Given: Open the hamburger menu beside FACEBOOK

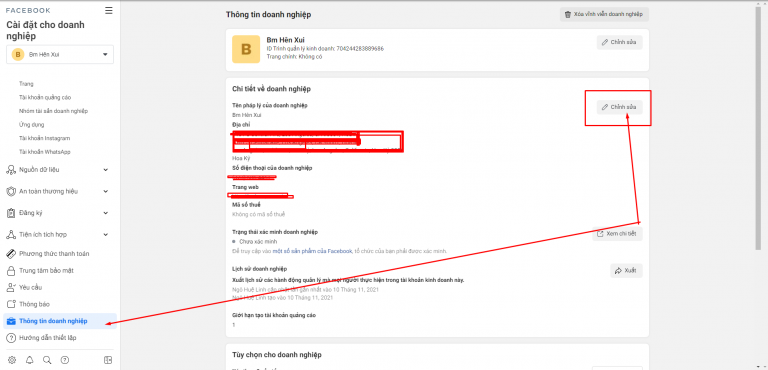Looking at the screenshot, I should pyautogui.click(x=109, y=10).
